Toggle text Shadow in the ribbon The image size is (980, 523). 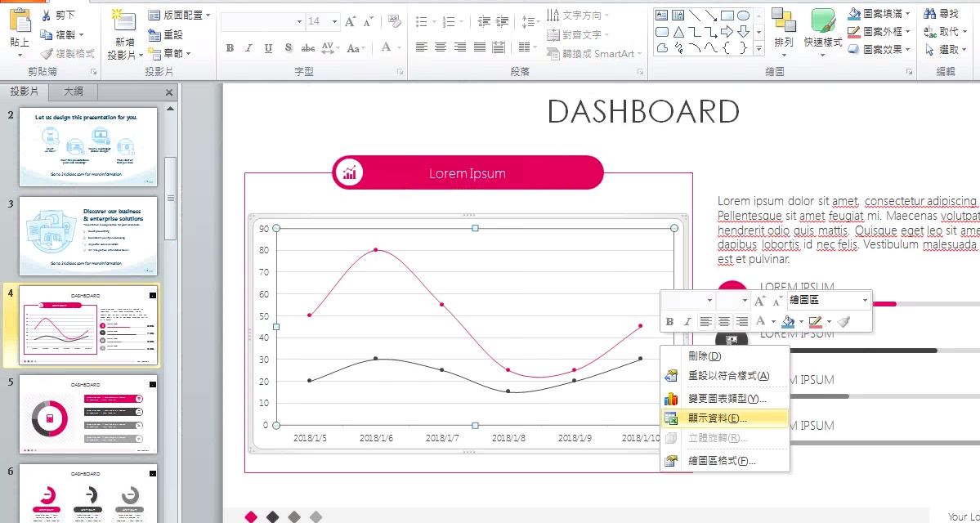pos(289,48)
